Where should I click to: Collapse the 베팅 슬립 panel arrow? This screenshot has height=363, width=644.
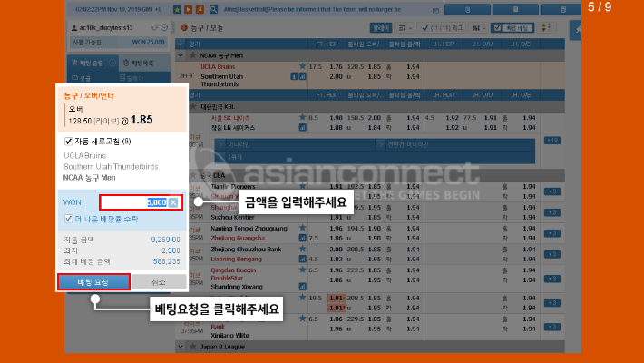coord(112,63)
